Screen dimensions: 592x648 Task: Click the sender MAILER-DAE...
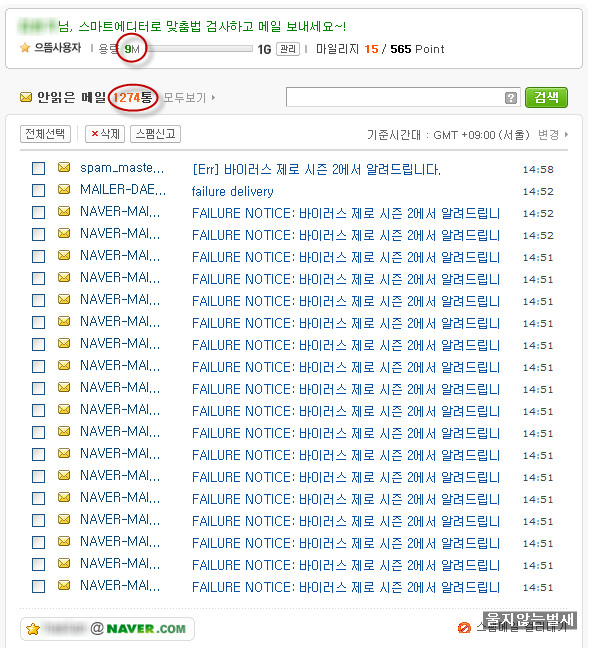[123, 190]
